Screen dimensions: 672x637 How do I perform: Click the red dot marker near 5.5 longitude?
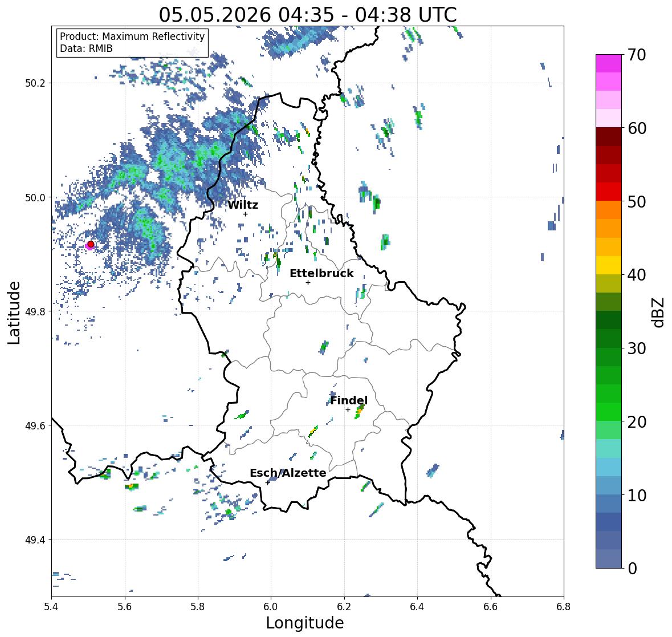[91, 244]
